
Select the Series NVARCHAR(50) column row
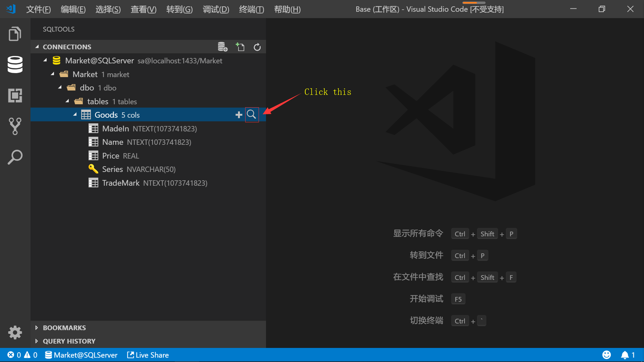pyautogui.click(x=148, y=169)
